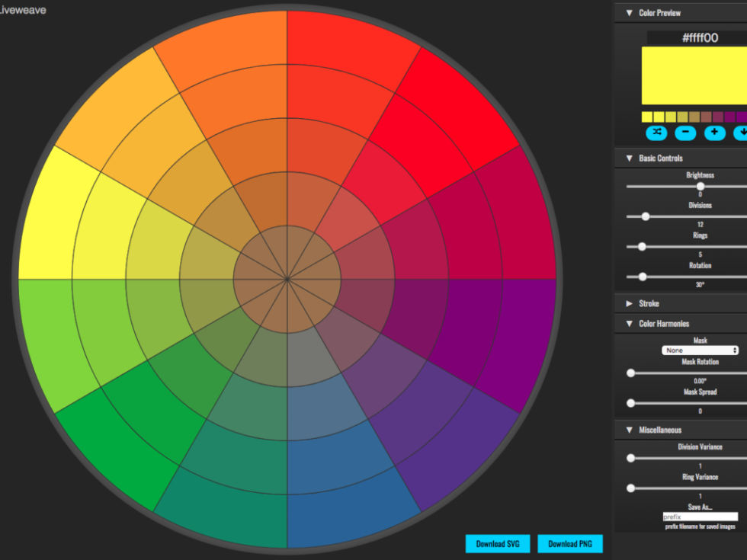This screenshot has height=560, width=747.
Task: Click the Miscellaneous panel disclosure triangle
Action: coord(629,430)
